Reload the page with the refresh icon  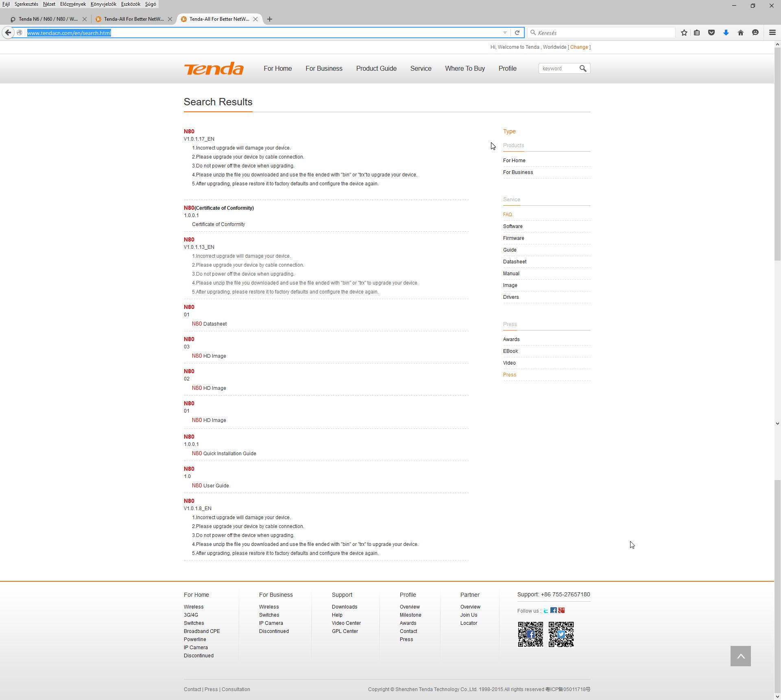pos(517,33)
